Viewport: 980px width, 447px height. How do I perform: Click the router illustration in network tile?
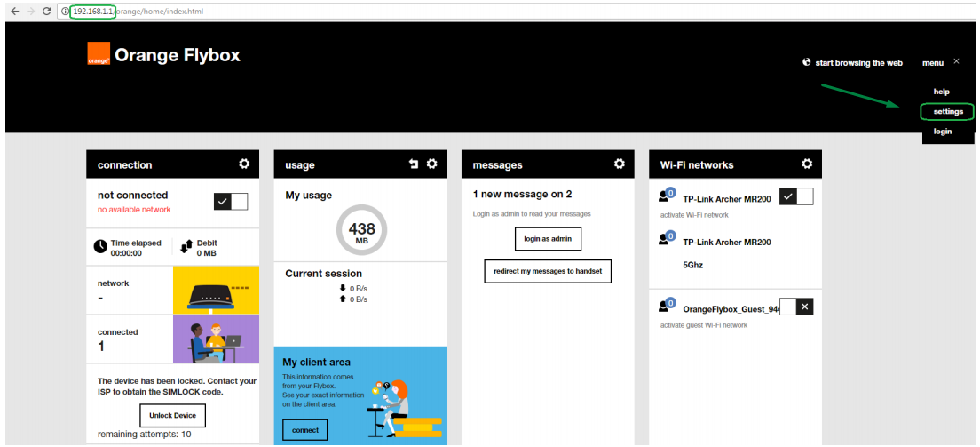[x=216, y=290]
